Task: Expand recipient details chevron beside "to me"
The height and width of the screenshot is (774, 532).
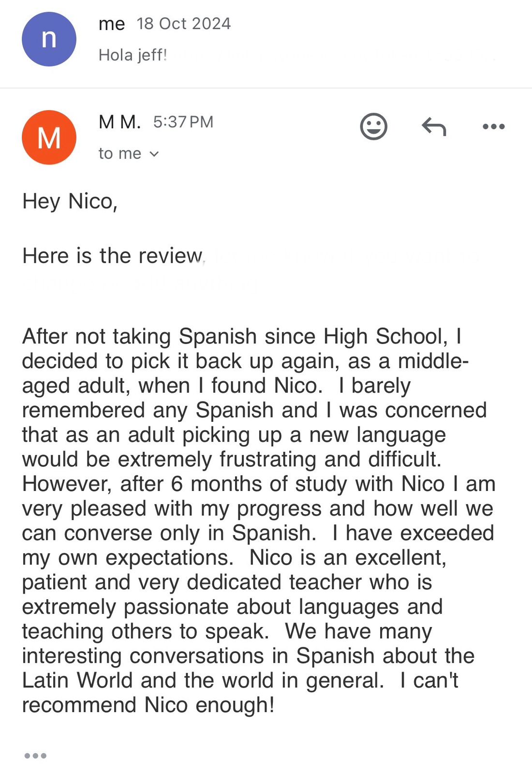Action: 154,154
